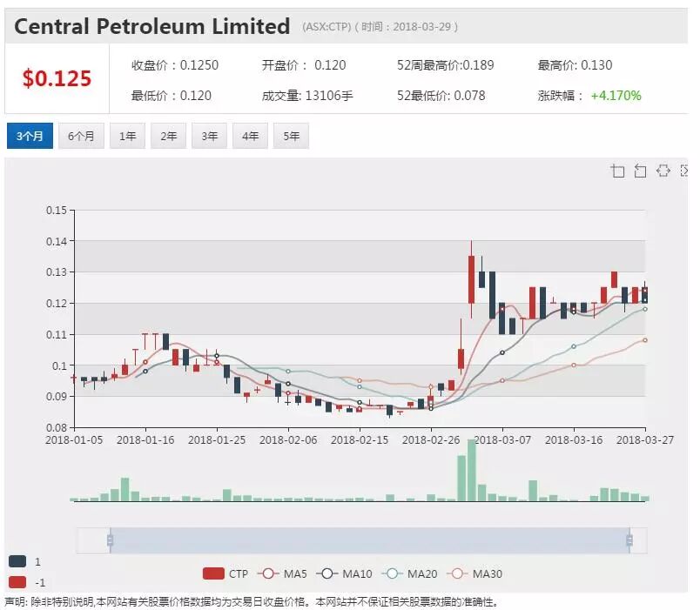Screen dimensions: 700x610
Task: Click the 2018-01-05 axis date label
Action: [74, 440]
